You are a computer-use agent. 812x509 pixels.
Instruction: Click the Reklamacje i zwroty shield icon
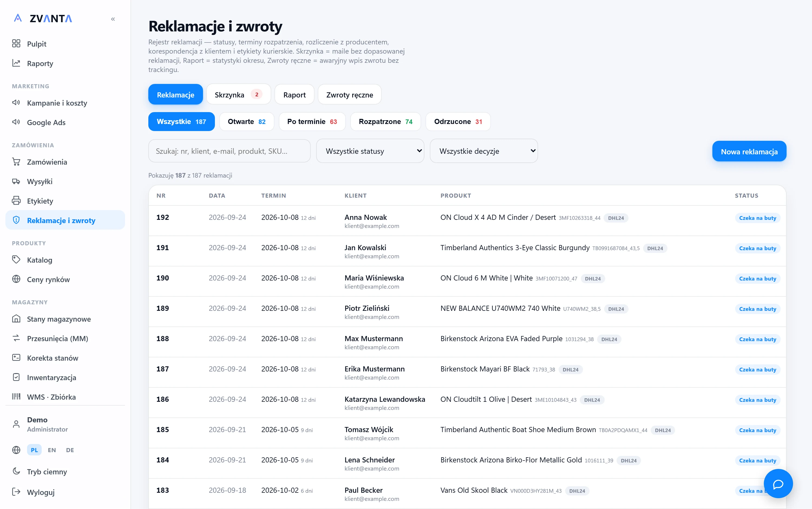click(16, 220)
